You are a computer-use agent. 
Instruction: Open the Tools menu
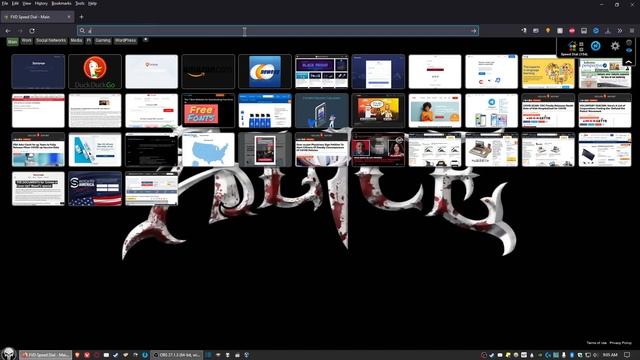(80, 3)
